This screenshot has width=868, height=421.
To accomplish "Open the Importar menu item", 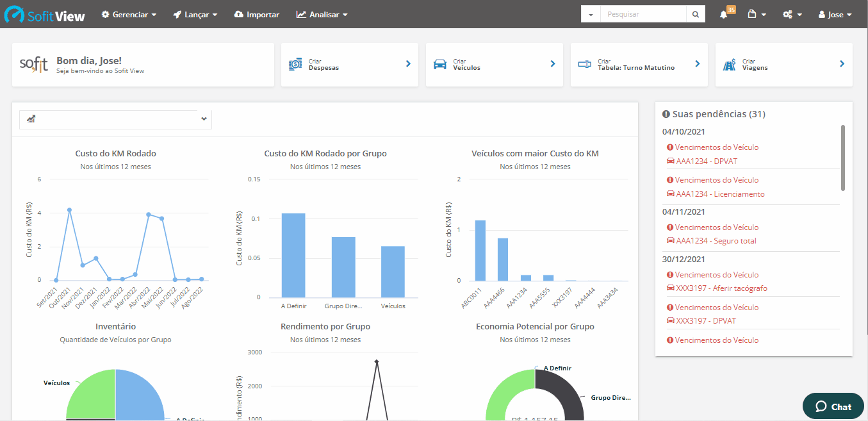I will tap(257, 14).
